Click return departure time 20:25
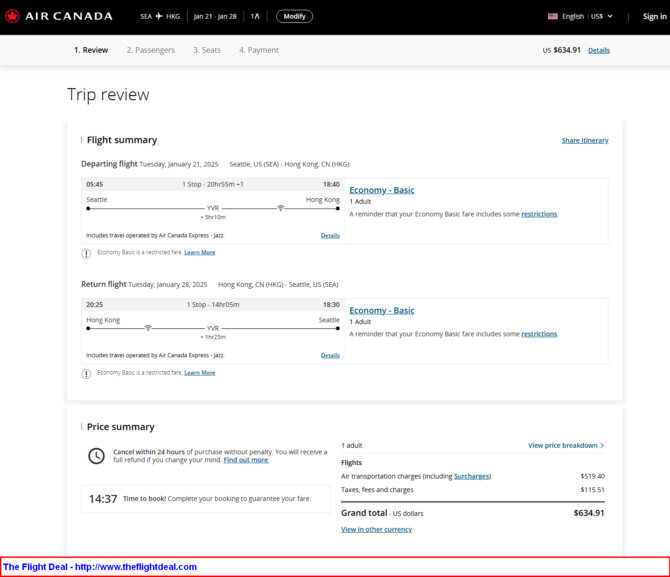 click(94, 305)
